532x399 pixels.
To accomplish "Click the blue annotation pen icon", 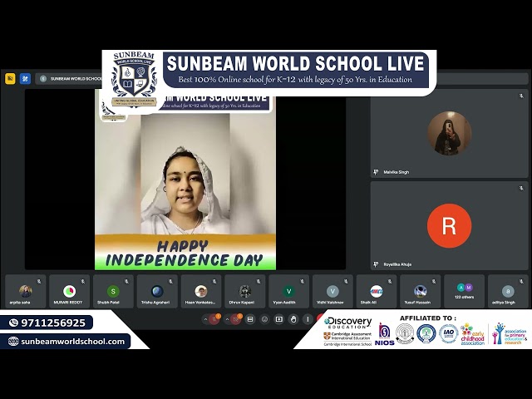I will pos(25,79).
